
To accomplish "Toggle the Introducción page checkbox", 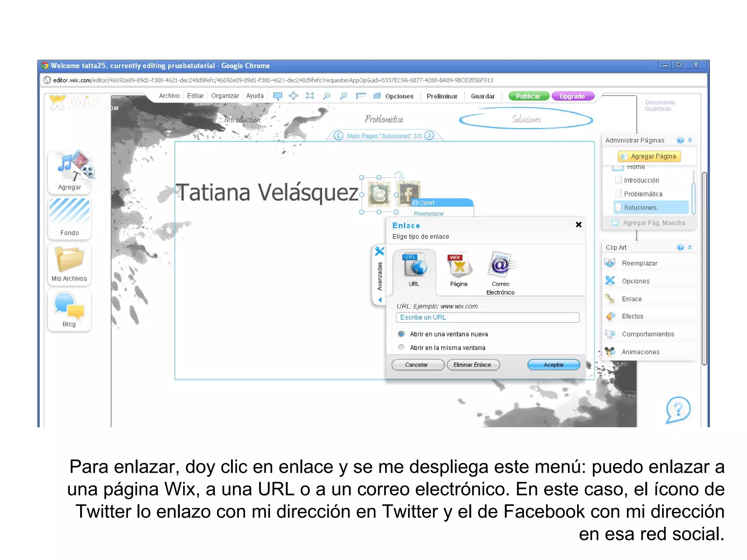I will pyautogui.click(x=618, y=180).
